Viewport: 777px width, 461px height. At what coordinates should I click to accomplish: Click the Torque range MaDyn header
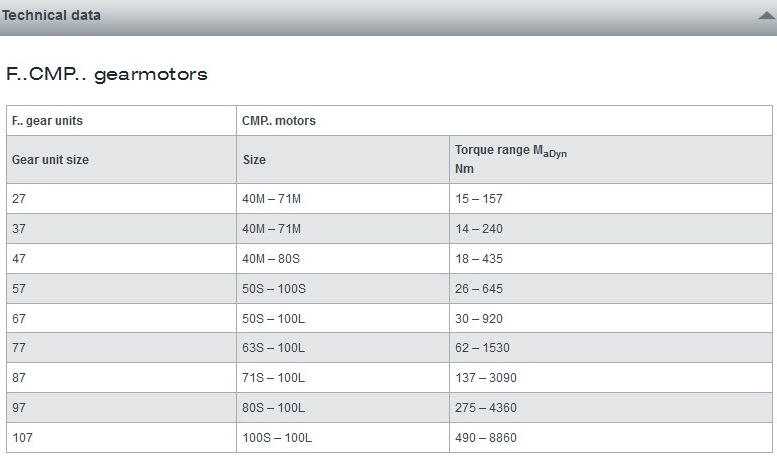[x=610, y=160]
